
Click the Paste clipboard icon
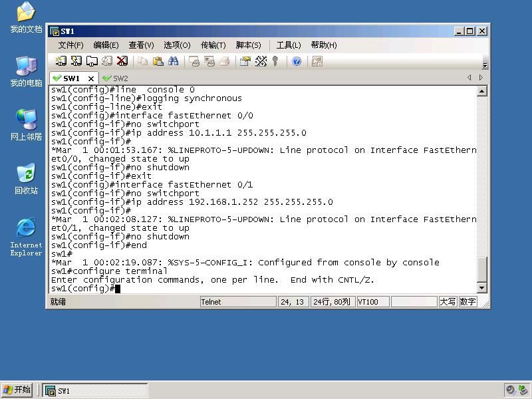click(158, 61)
